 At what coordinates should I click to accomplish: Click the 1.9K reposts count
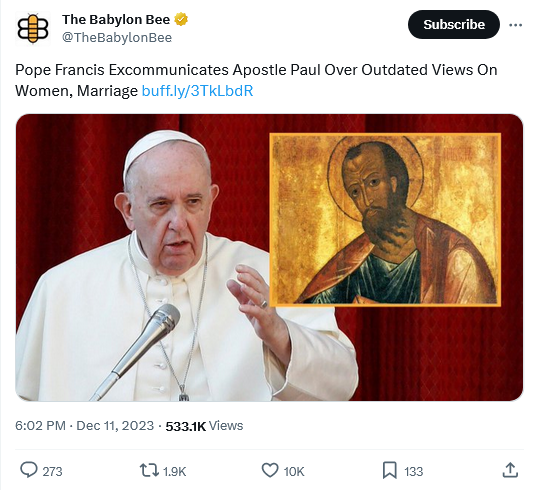(174, 472)
